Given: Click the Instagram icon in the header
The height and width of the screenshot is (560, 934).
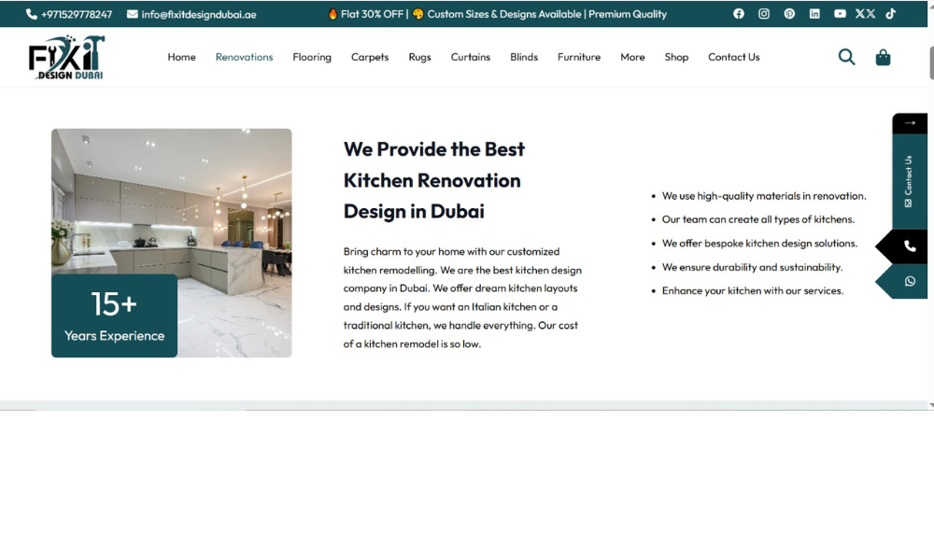Looking at the screenshot, I should (x=764, y=13).
